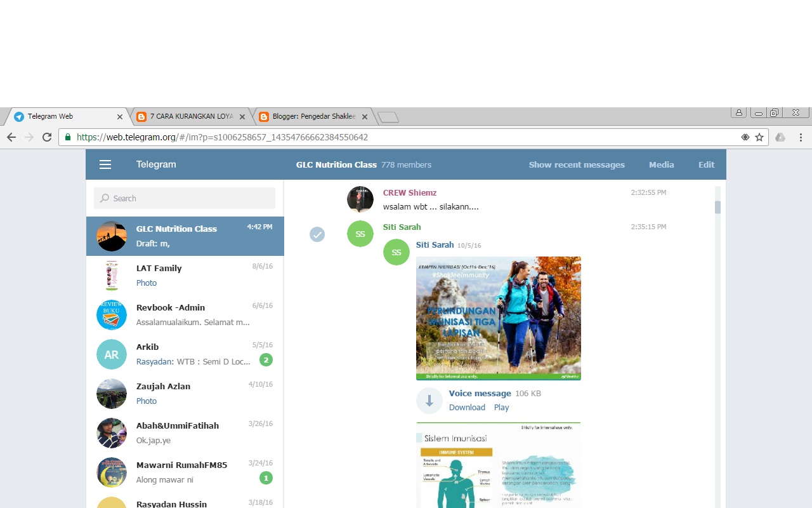Open the GLC Nutrition Class group info title
This screenshot has width=812, height=508.
tap(336, 164)
